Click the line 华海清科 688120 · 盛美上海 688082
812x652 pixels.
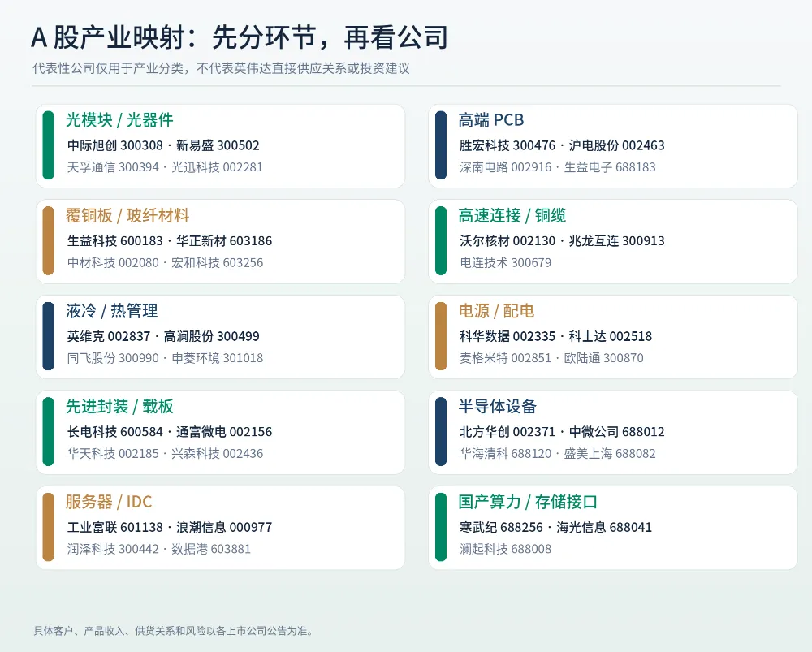tap(557, 454)
